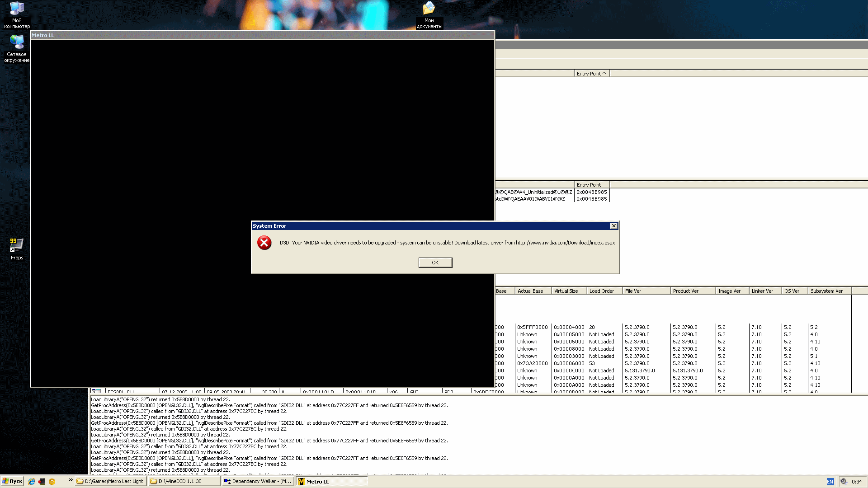The height and width of the screenshot is (488, 868).
Task: Select actual base cell 0x73A20000
Action: click(533, 363)
